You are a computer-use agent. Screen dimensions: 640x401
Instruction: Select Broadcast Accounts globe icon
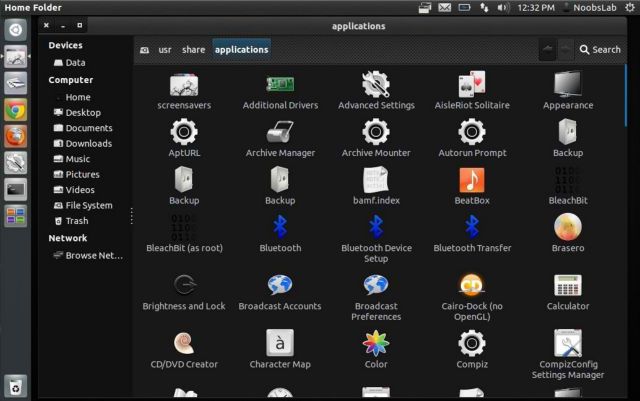(x=280, y=285)
